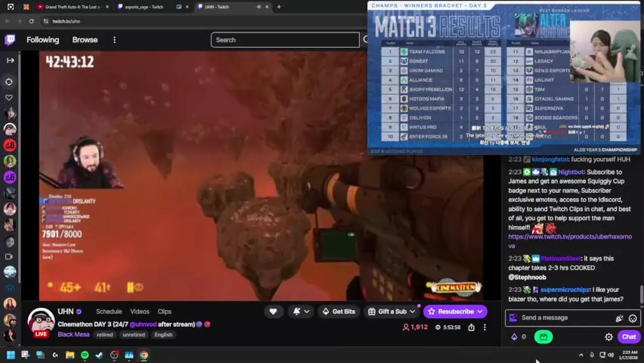Open the Black Mesa game category link
Image resolution: width=644 pixels, height=363 pixels.
click(x=74, y=334)
